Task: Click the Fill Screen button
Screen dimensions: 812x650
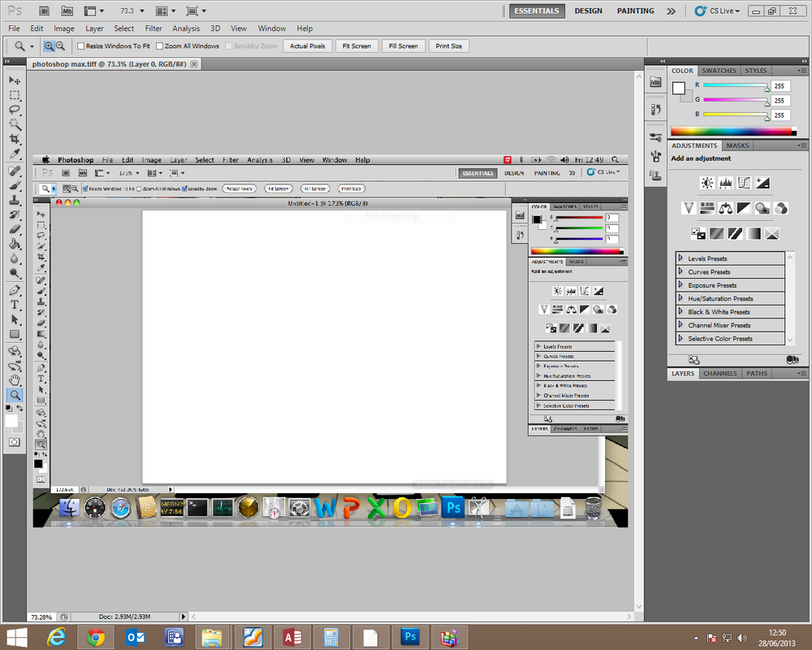Action: 404,46
